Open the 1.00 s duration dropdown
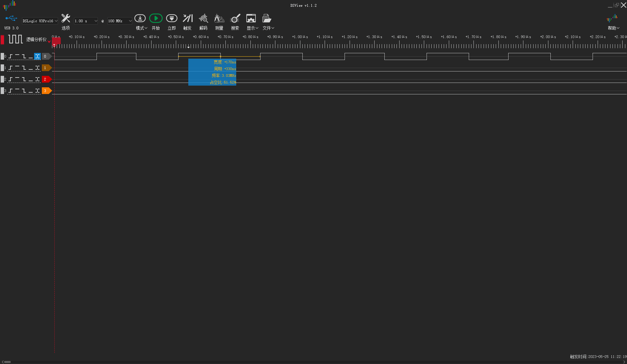The height and width of the screenshot is (364, 627). 86,21
